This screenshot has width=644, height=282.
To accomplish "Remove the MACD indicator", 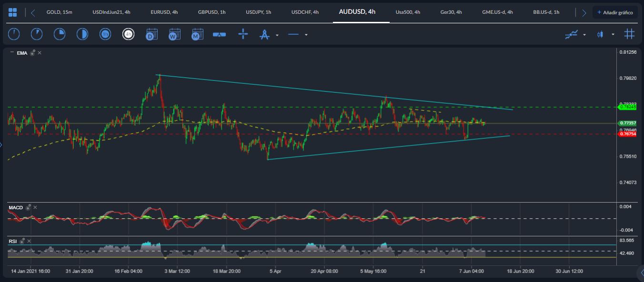I will 35,207.
